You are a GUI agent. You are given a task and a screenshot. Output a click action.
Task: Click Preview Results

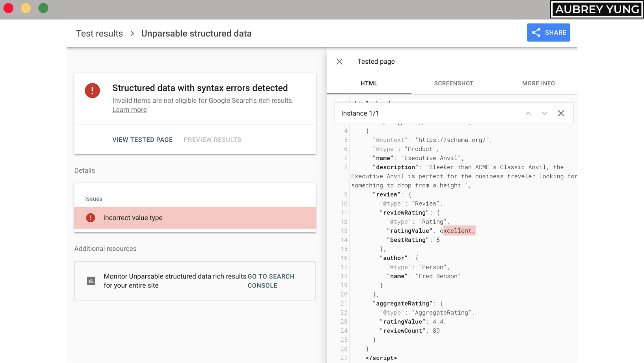pos(212,140)
